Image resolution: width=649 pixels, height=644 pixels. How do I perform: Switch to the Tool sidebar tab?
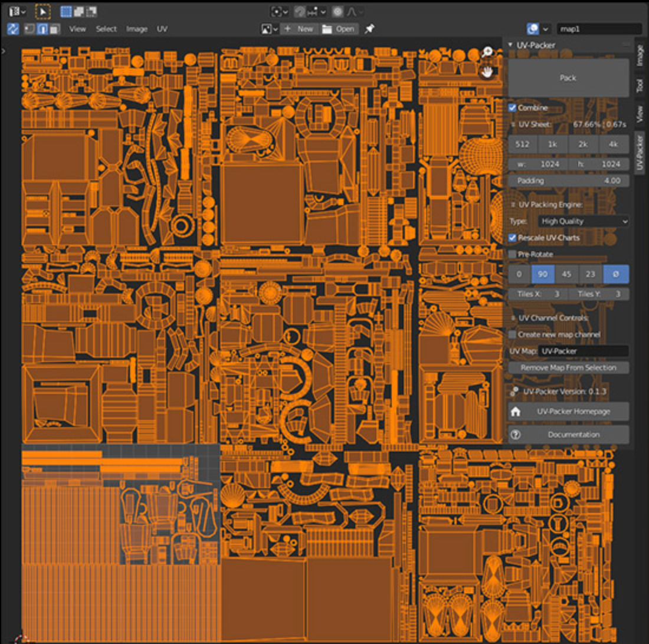(640, 86)
